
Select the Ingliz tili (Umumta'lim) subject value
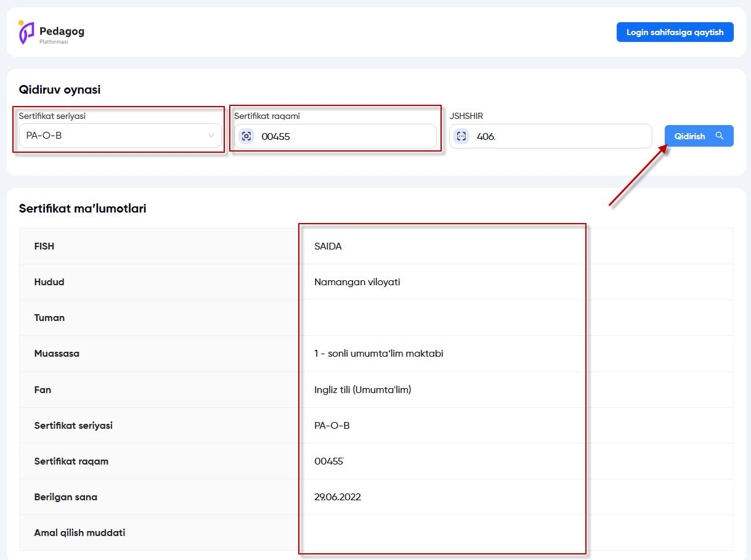362,389
